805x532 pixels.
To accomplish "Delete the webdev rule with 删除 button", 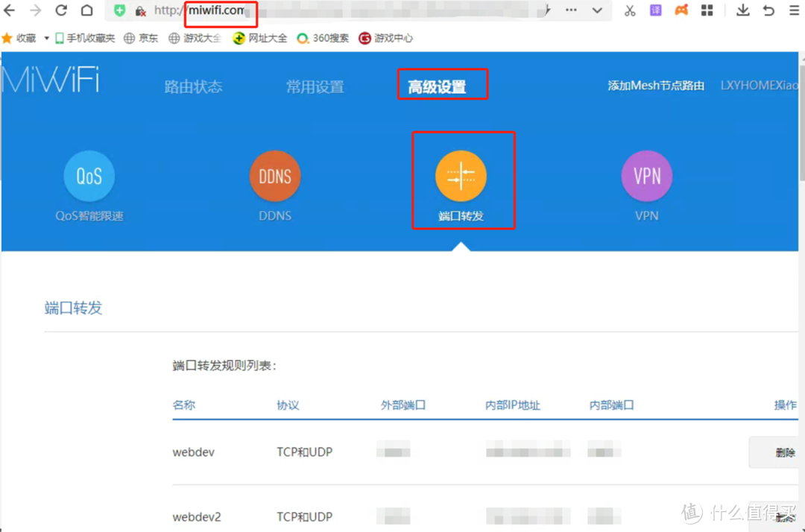I will pyautogui.click(x=774, y=452).
